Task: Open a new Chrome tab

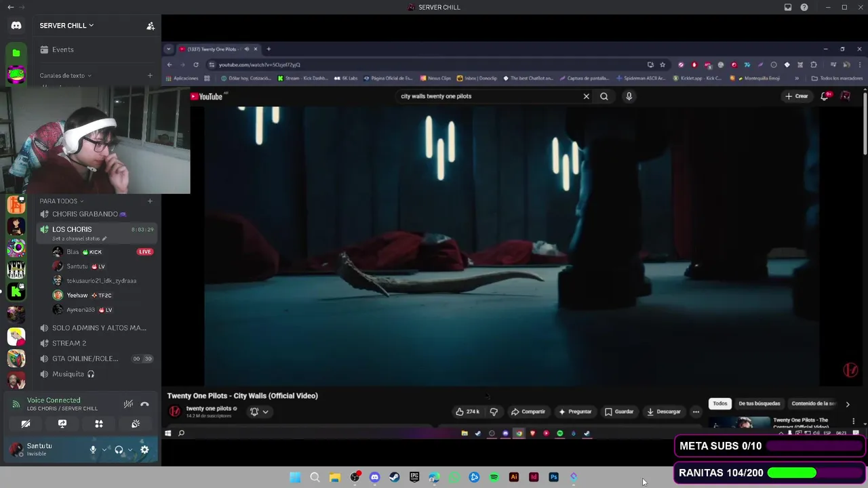Action: coord(269,49)
